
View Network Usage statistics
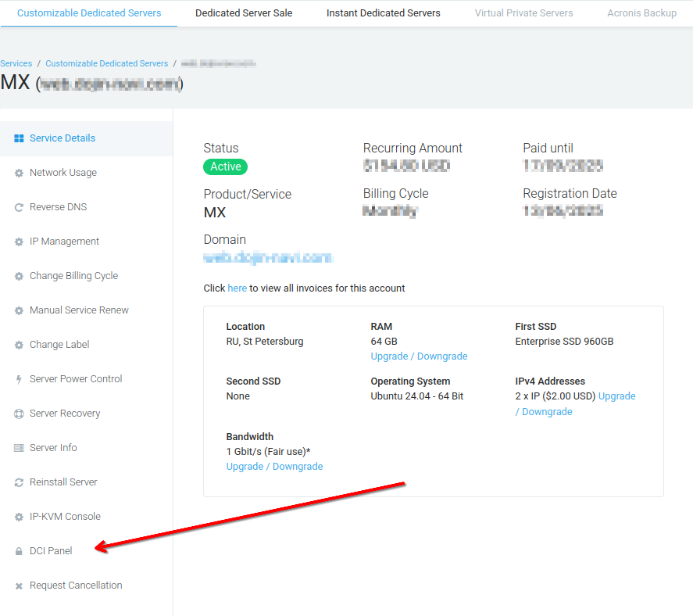coord(64,172)
